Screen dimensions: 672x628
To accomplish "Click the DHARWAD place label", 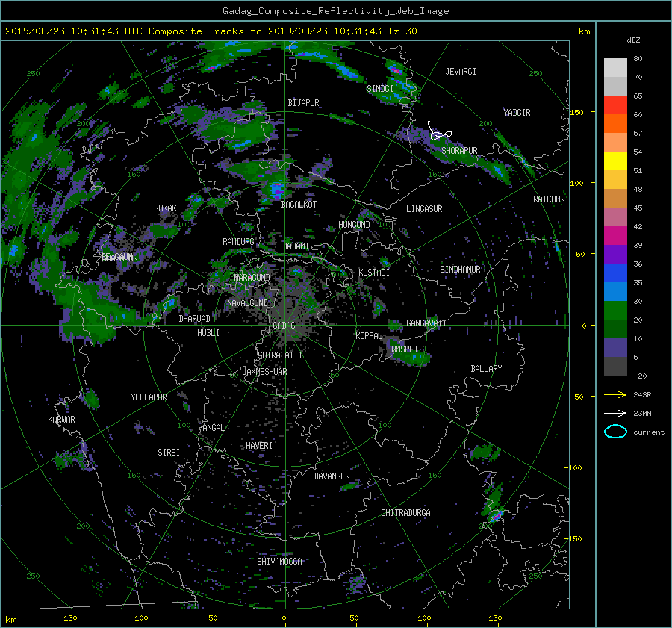I will point(195,319).
